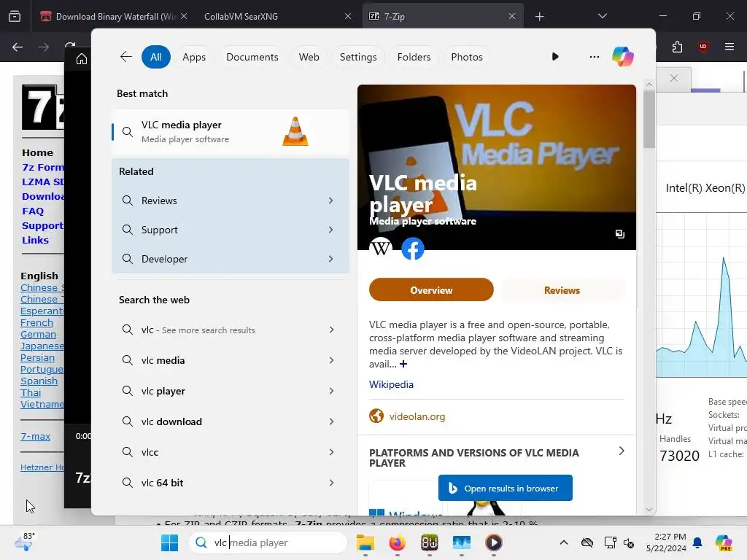The height and width of the screenshot is (560, 747).
Task: Open the Facebook icon under VLC banner
Action: [413, 249]
